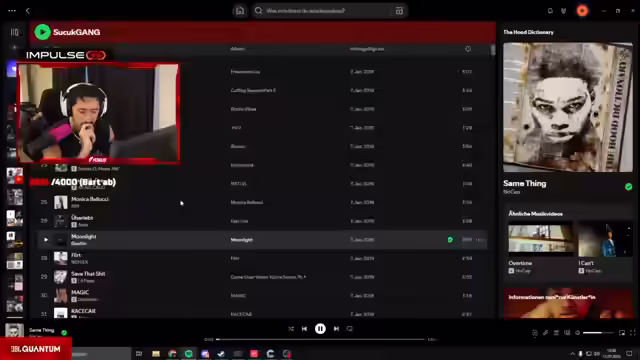This screenshot has height=360, width=640.
Task: Pause the current song
Action: click(x=320, y=329)
